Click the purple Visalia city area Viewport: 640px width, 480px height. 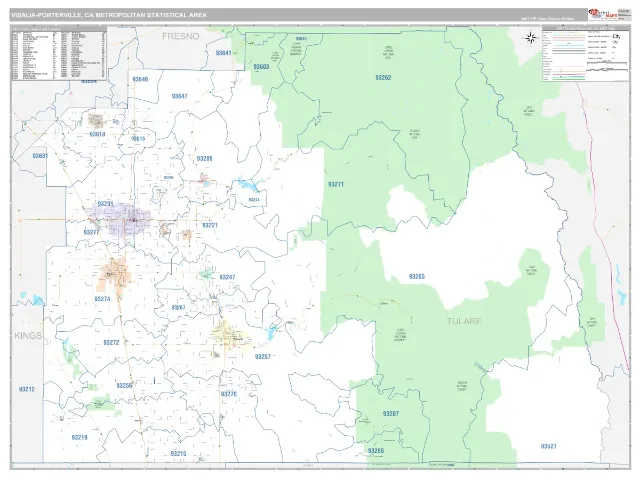click(122, 219)
